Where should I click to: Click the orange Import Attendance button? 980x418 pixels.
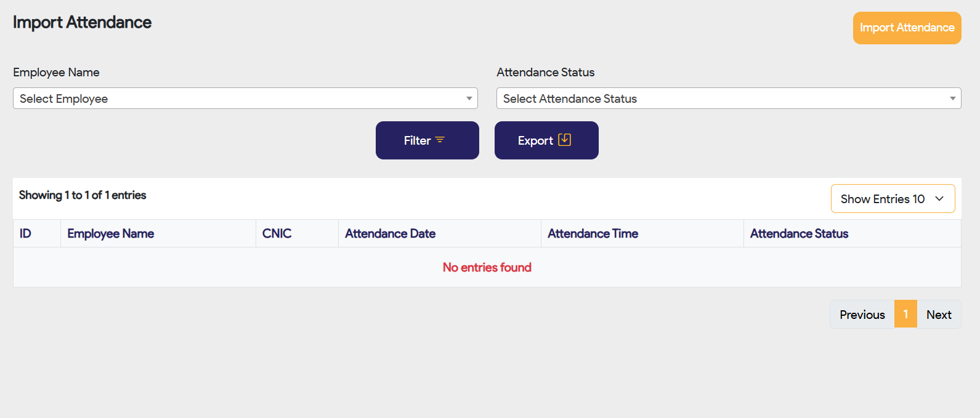(x=906, y=28)
